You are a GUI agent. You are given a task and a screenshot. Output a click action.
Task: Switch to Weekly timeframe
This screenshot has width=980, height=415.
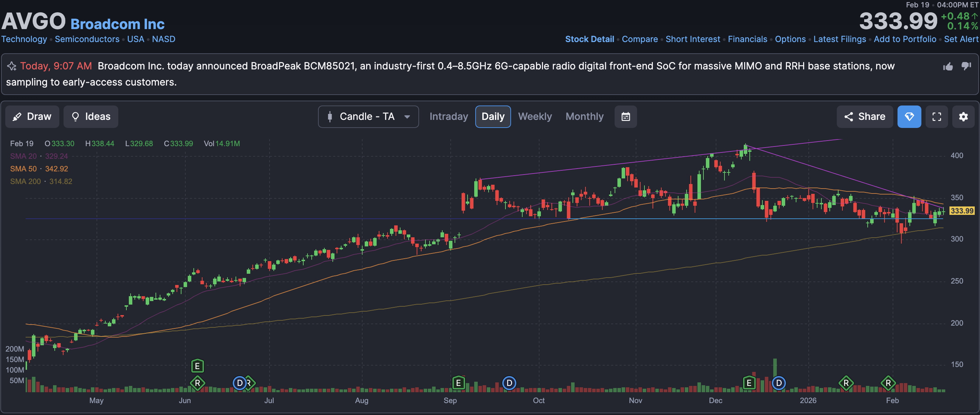click(x=535, y=117)
